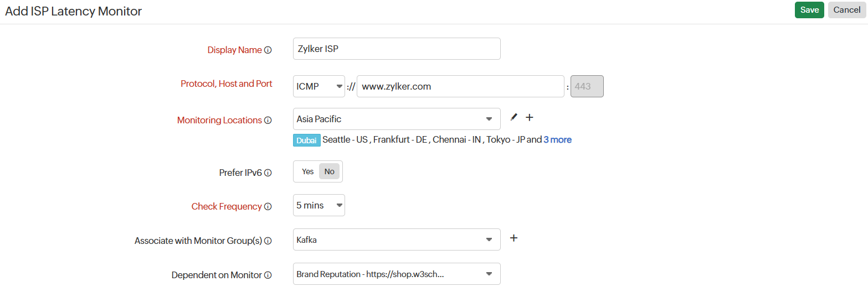Edit the location profile with pencil icon

[x=513, y=117]
